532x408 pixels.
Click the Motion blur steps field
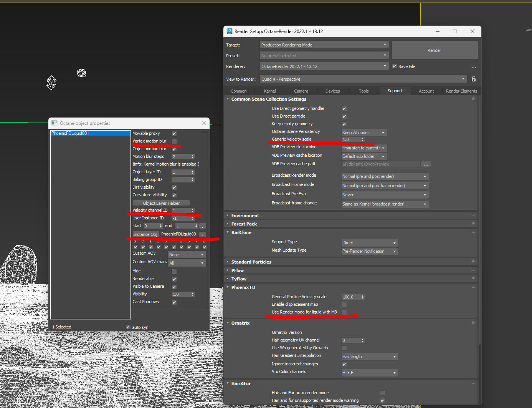(x=181, y=157)
